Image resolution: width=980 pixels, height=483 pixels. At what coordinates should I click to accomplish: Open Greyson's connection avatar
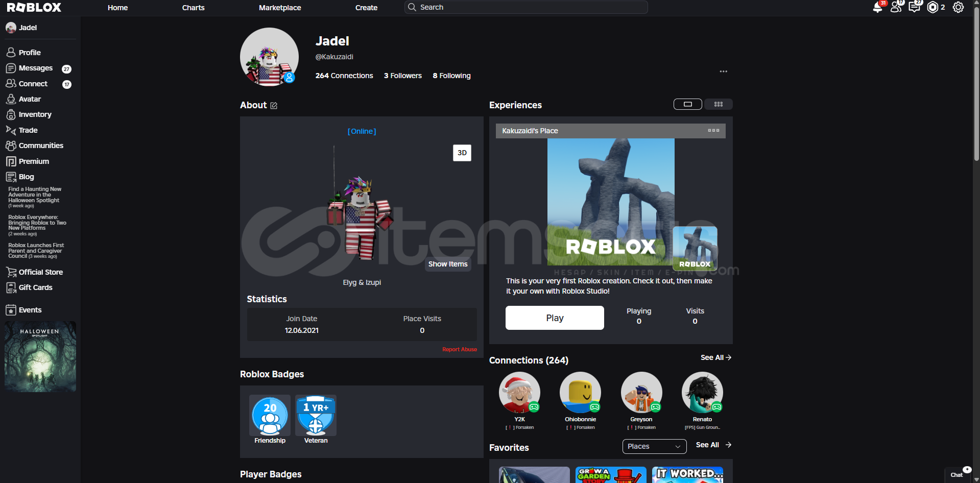(x=641, y=392)
